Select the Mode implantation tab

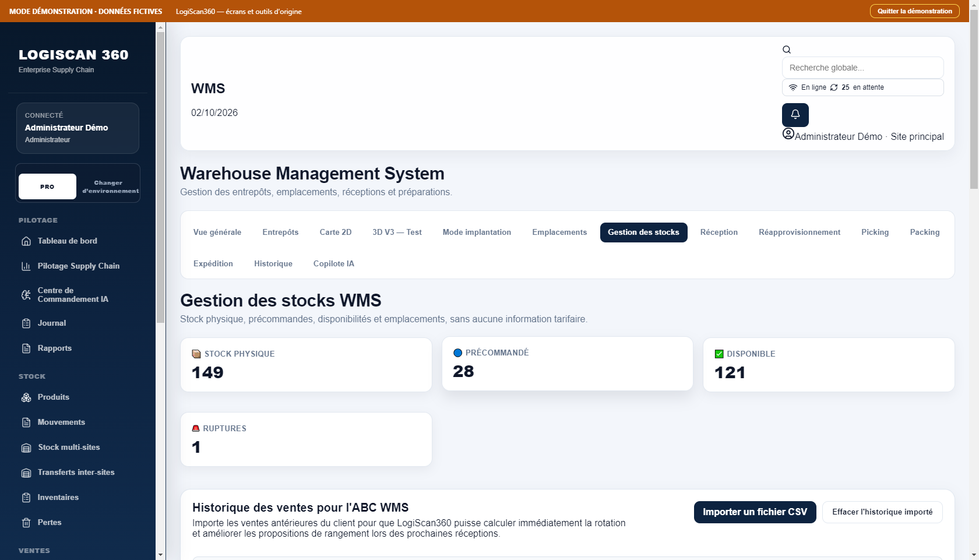477,232
